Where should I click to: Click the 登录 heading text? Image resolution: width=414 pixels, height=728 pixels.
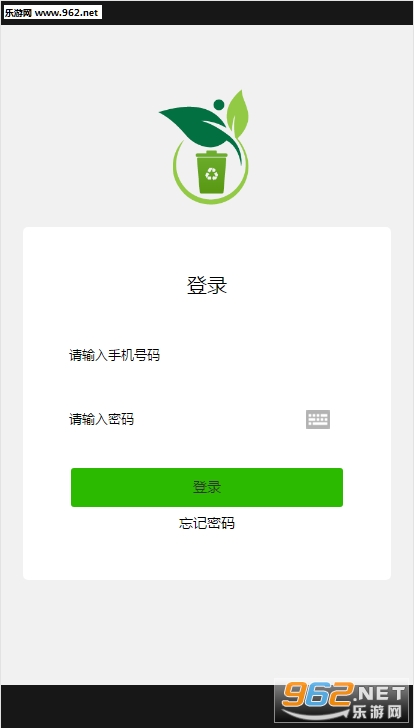207,285
